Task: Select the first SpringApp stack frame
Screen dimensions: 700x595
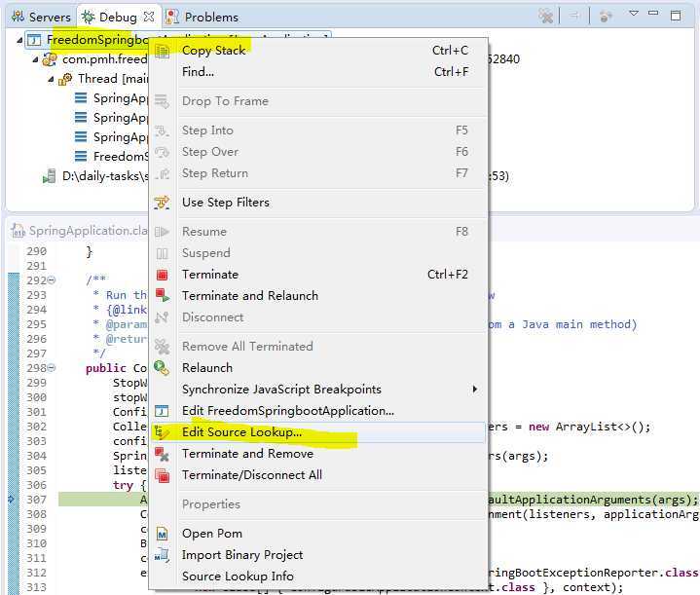Action: click(x=112, y=98)
